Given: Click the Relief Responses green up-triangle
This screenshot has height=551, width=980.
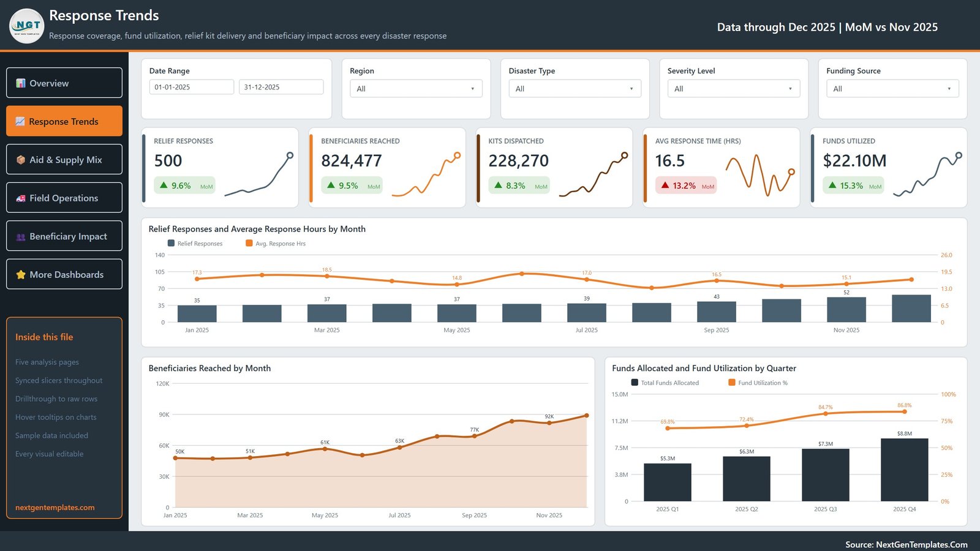Looking at the screenshot, I should tap(164, 185).
